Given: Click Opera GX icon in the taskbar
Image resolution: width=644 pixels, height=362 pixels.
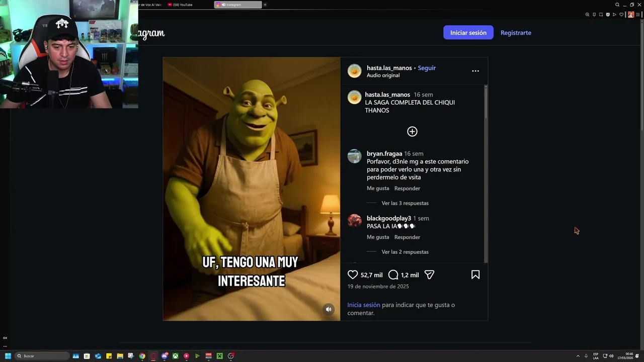Looking at the screenshot, I should point(153,356).
